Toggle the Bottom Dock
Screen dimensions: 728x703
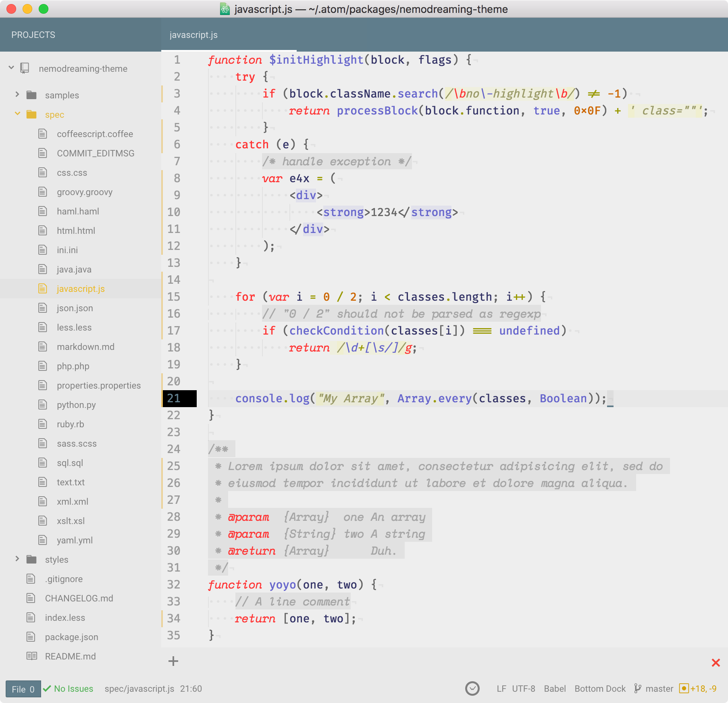(600, 688)
